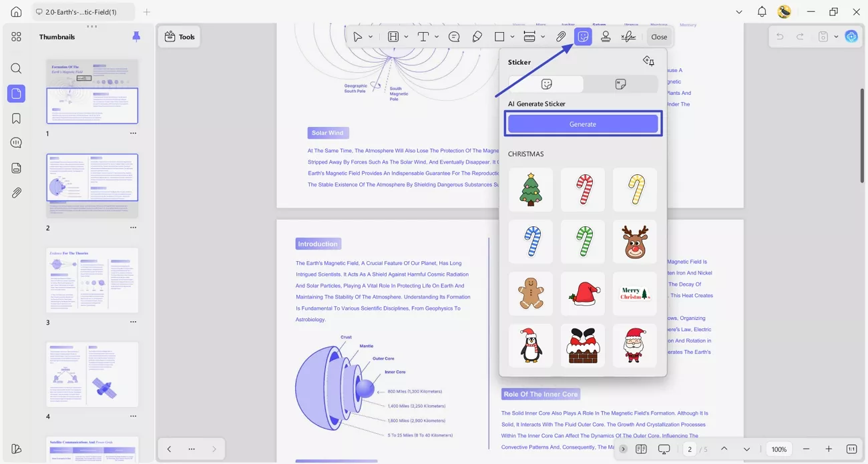Open the notifications bell
868x464 pixels.
[x=762, y=12]
